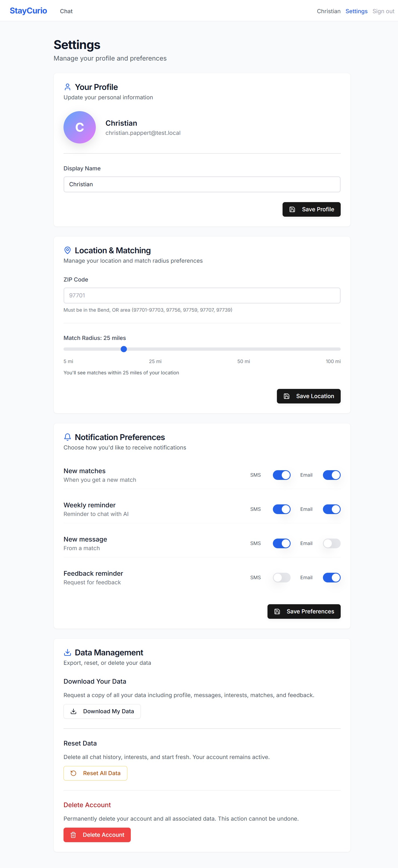Screen dimensions: 398x868
Task: Enable Email for New message
Action: point(332,543)
